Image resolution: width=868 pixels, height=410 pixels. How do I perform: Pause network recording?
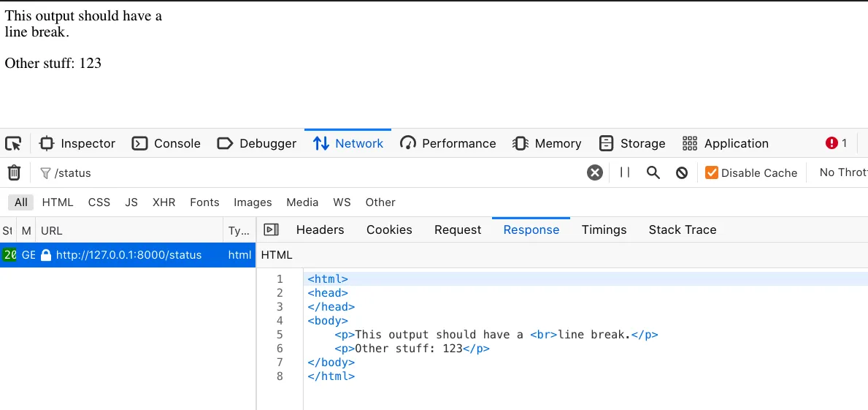tap(625, 173)
